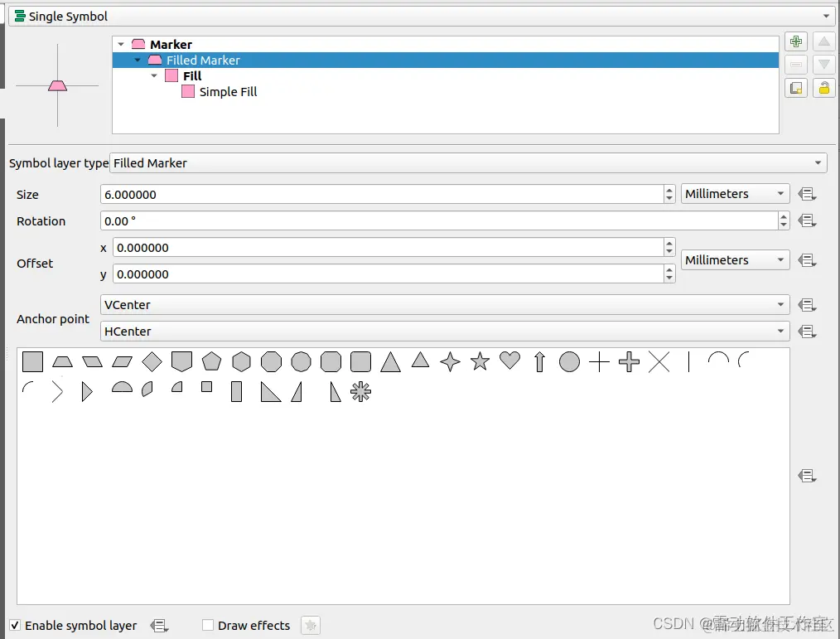Open data-defined override for Size
The height and width of the screenshot is (639, 840).
pyautogui.click(x=807, y=194)
